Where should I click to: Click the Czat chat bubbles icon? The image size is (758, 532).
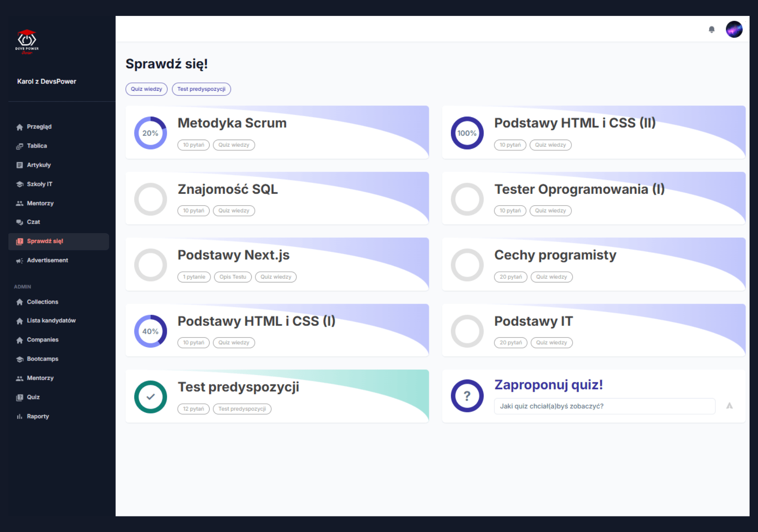20,222
